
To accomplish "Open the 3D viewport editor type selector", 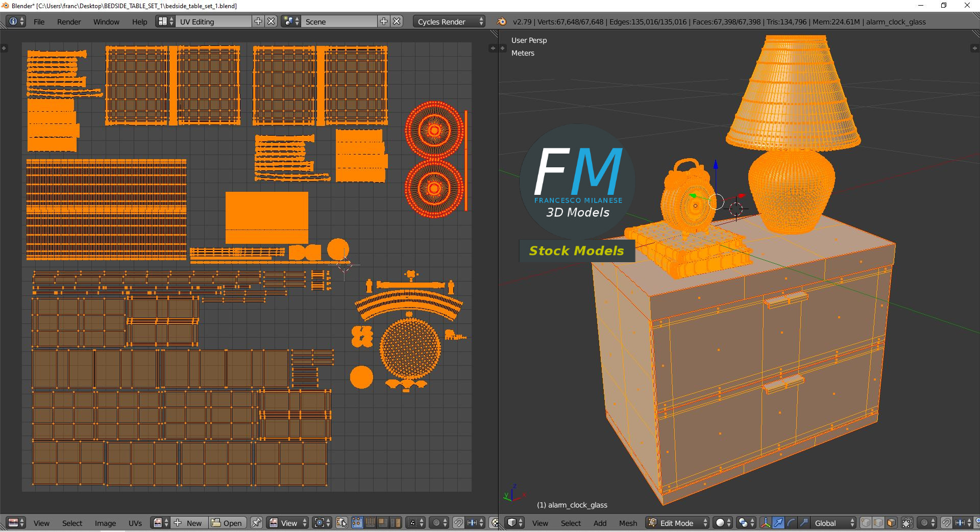I will [514, 523].
